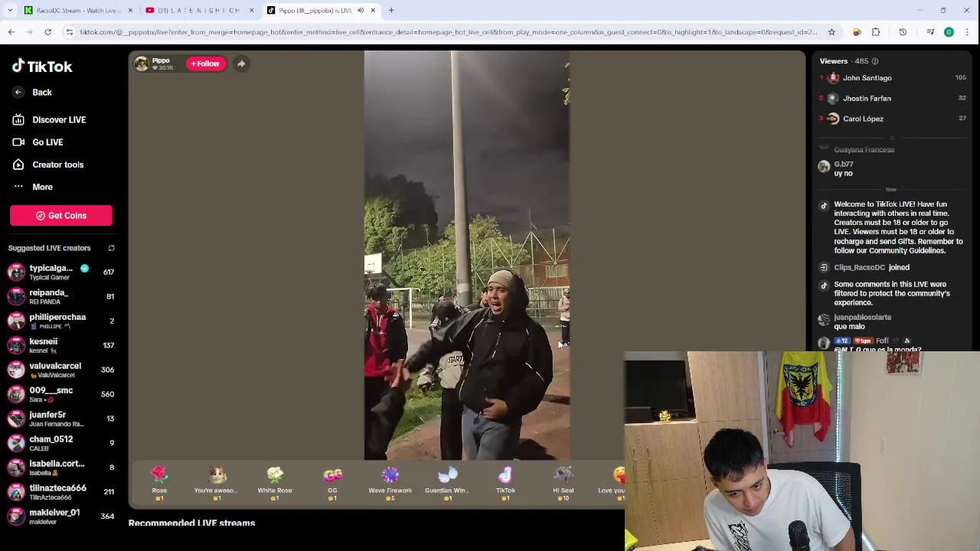Go forward one page in browser

click(x=29, y=32)
